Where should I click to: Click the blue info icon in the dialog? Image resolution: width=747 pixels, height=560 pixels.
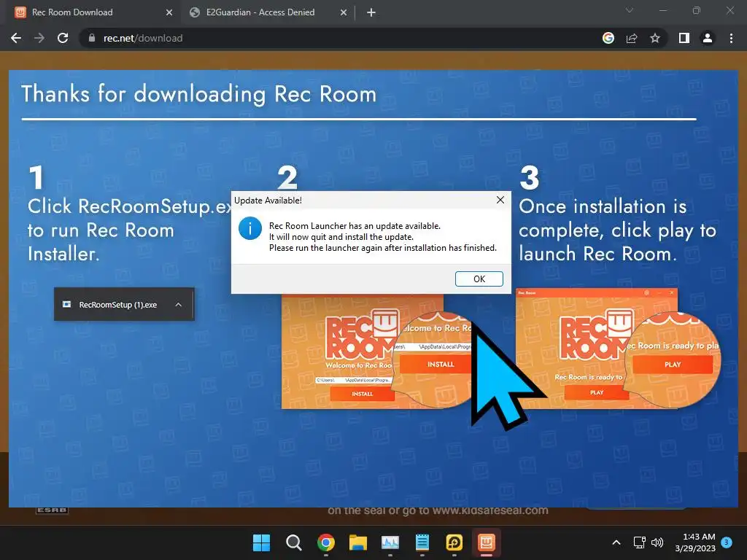[x=250, y=228]
